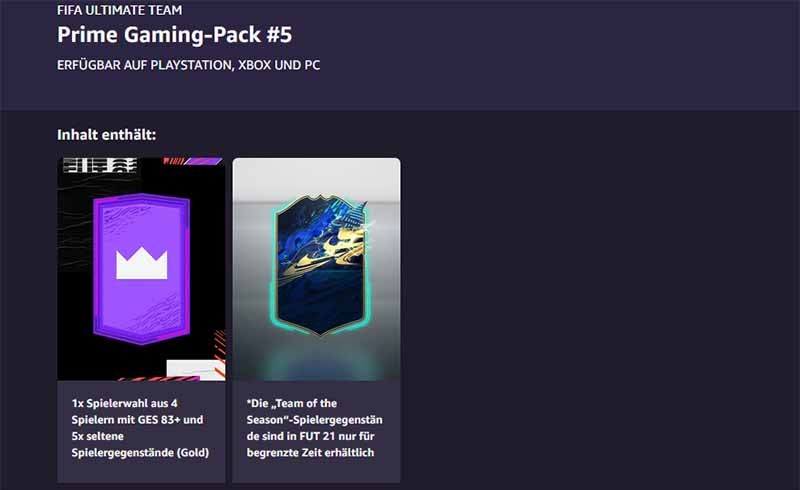Click the PlayStation, Xbox und PC availability text
The height and width of the screenshot is (490, 800).
click(x=188, y=65)
